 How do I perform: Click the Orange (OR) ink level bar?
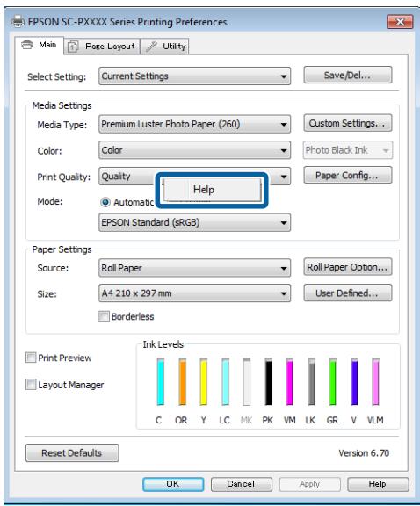183,382
